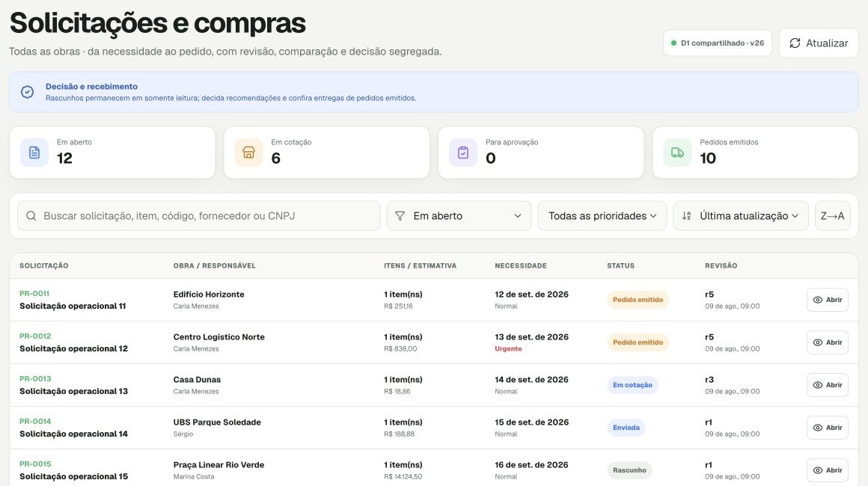The height and width of the screenshot is (486, 868).
Task: Open request PR-0011 with the Abrir button
Action: [x=827, y=300]
